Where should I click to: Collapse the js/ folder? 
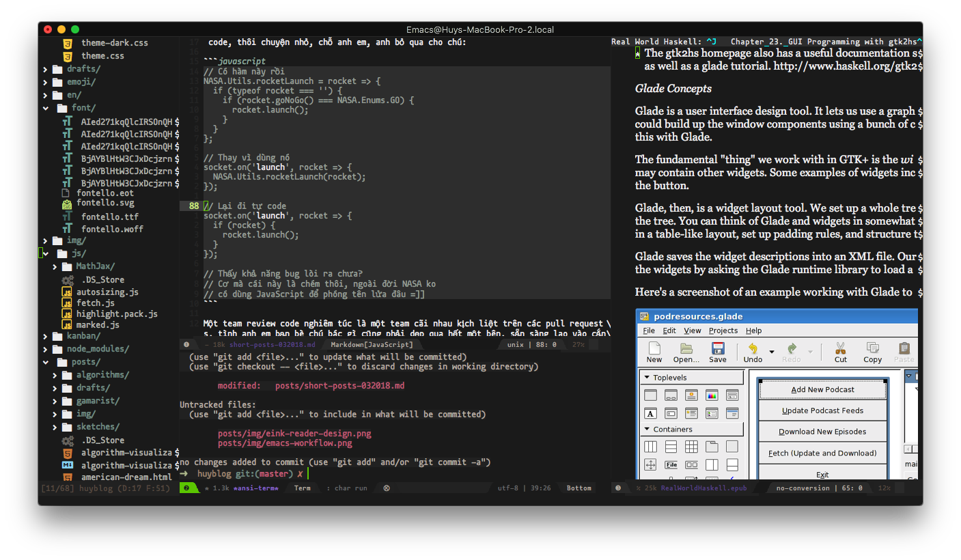tap(46, 253)
